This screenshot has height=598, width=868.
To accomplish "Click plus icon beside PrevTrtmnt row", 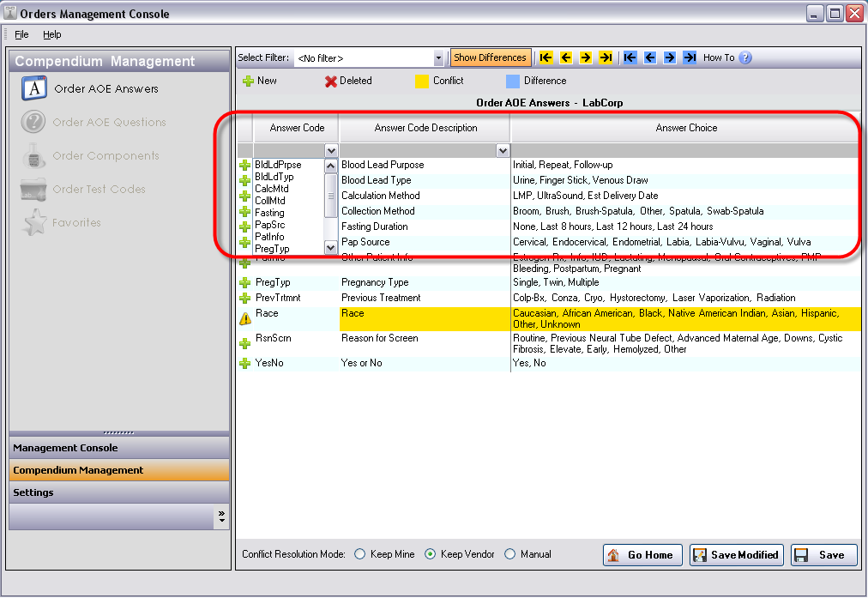I will [x=244, y=299].
